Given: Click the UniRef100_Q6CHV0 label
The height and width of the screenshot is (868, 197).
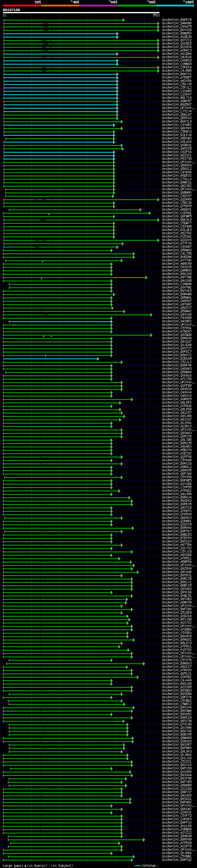Looking at the screenshot, I should [177, 128].
